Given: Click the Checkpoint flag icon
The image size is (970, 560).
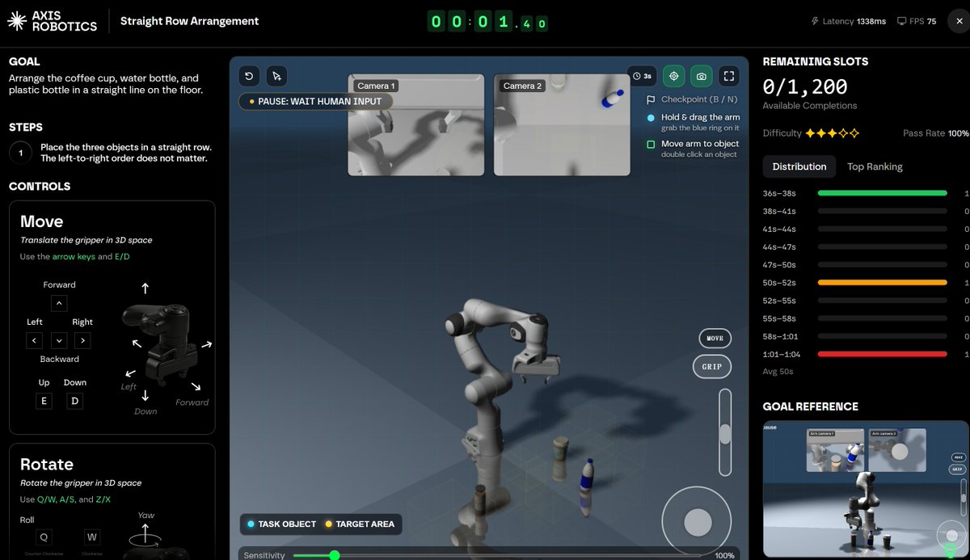Looking at the screenshot, I should click(x=651, y=99).
